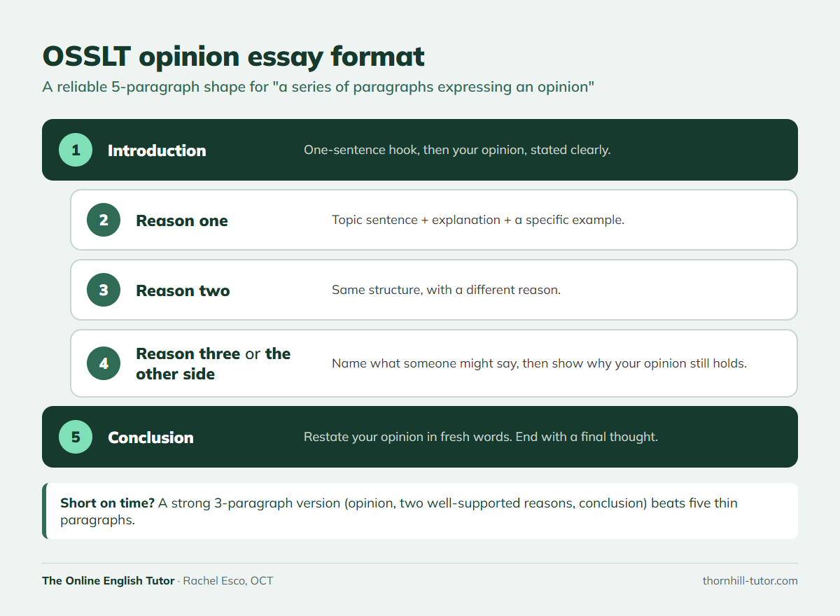This screenshot has width=840, height=616.
Task: Click the "Reason two" heading
Action: coord(183,290)
